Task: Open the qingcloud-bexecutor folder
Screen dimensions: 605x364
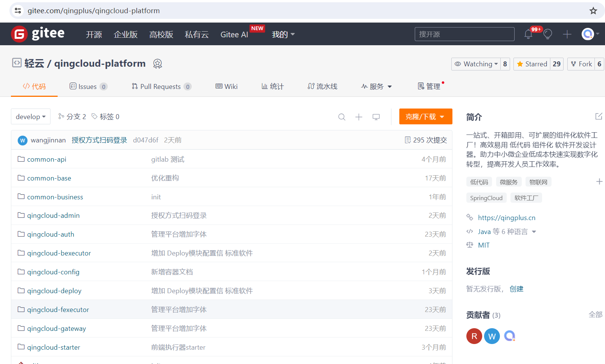Action: [x=59, y=253]
